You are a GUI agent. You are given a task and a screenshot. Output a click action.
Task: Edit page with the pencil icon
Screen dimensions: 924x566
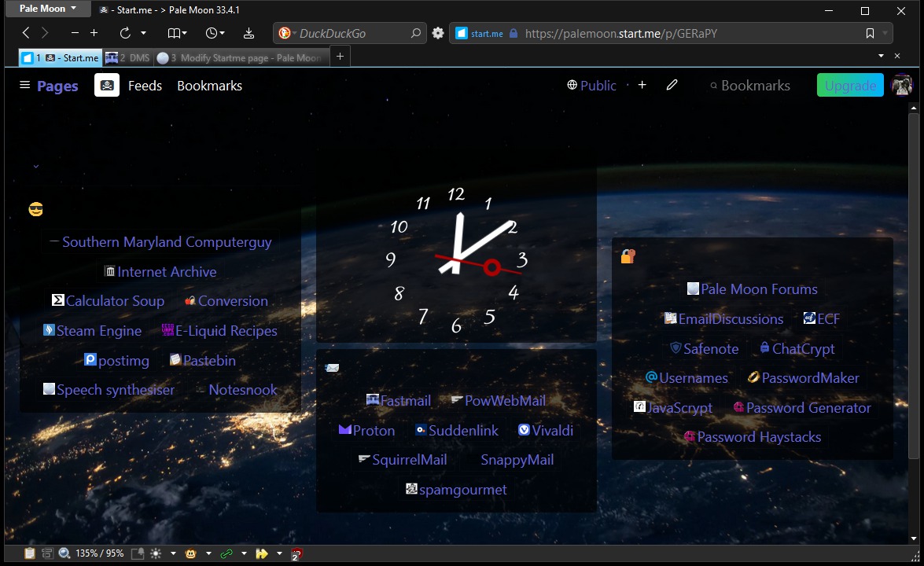coord(672,86)
